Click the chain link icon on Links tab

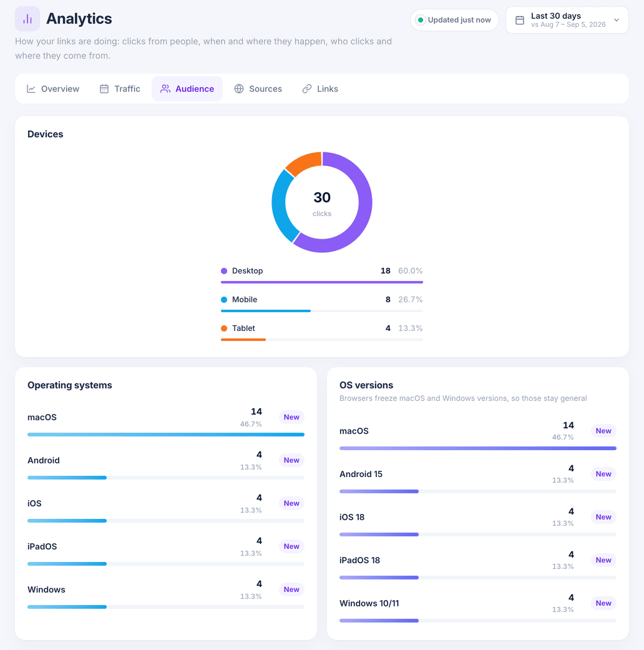[x=306, y=89]
